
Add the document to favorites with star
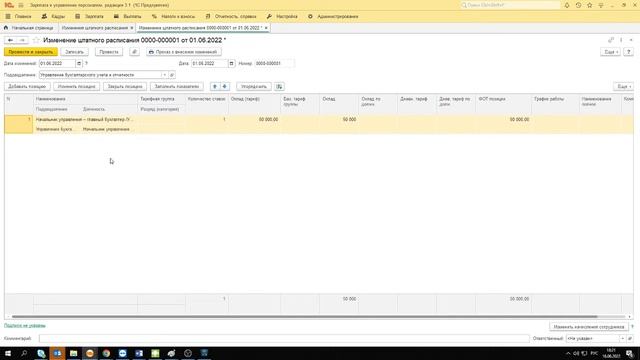click(x=36, y=40)
